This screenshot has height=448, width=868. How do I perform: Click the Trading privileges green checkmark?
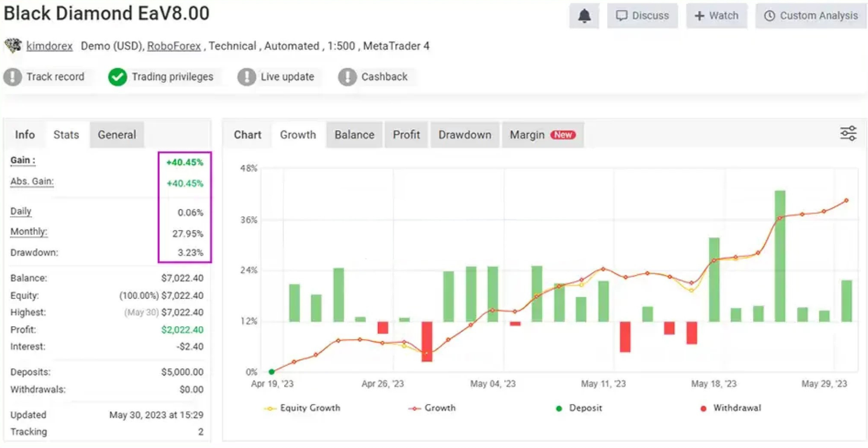click(x=117, y=77)
